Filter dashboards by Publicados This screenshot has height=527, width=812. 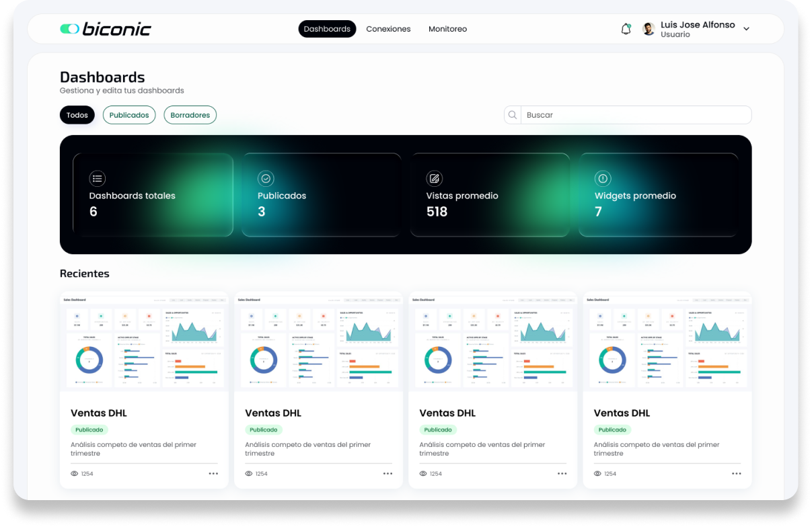pos(129,115)
